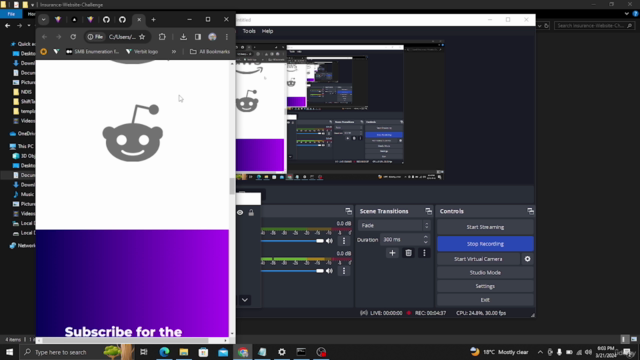Add a new scene transition
Viewport: 640px width, 360px height.
point(392,253)
